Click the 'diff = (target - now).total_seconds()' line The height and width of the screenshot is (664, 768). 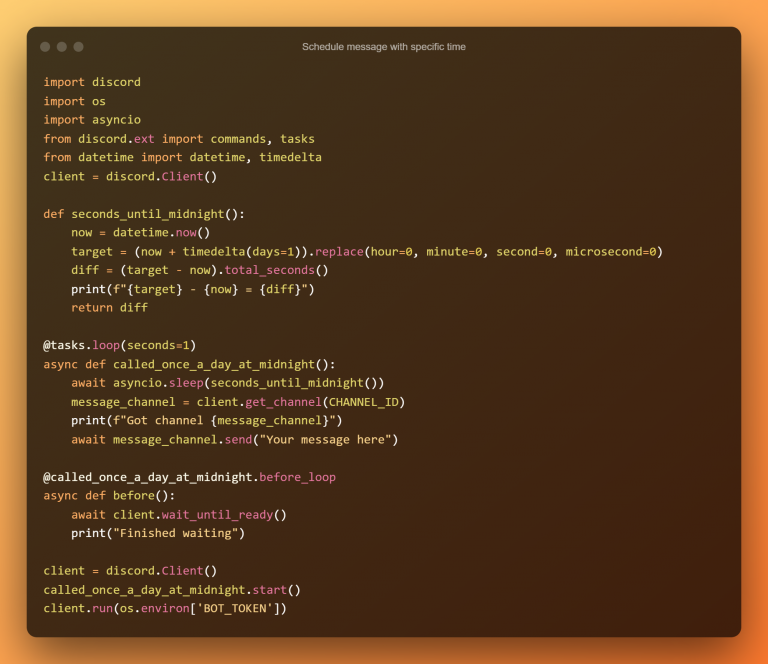pos(200,270)
